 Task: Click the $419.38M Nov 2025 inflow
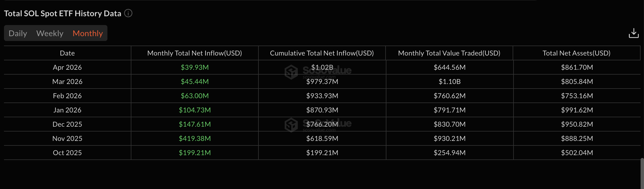click(x=195, y=138)
